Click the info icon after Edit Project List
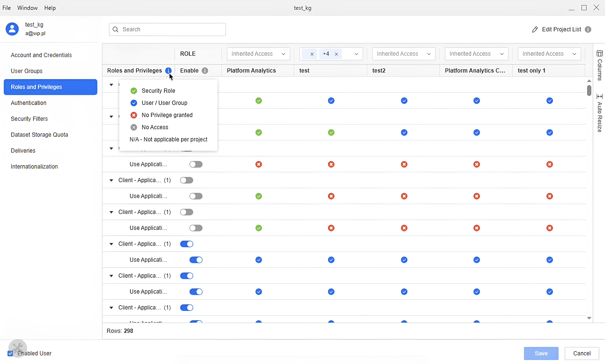This screenshot has width=605, height=364. pos(588,29)
